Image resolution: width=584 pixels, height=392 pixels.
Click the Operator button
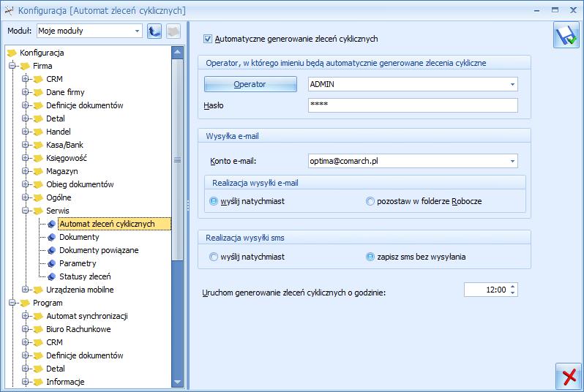click(x=250, y=84)
